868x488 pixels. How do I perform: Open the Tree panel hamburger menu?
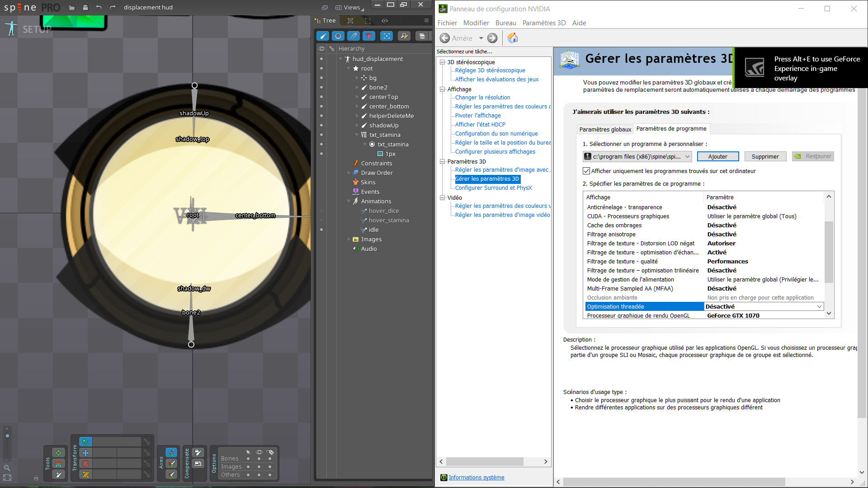click(426, 21)
